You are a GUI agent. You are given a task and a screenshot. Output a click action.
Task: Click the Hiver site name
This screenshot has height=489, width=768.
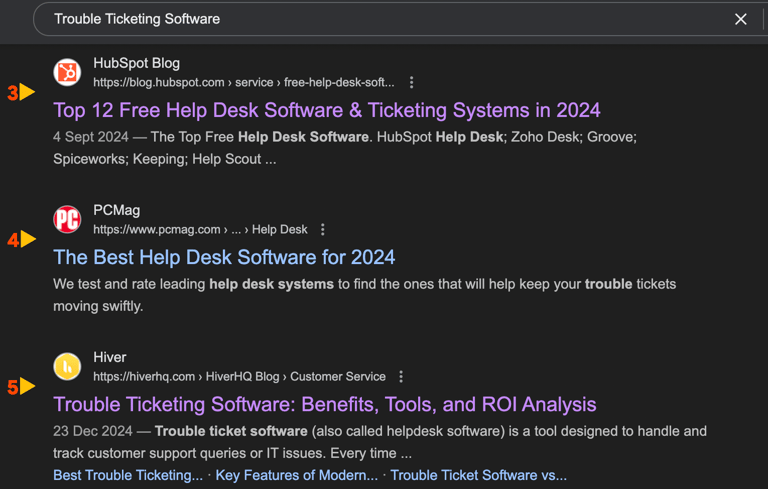click(110, 357)
